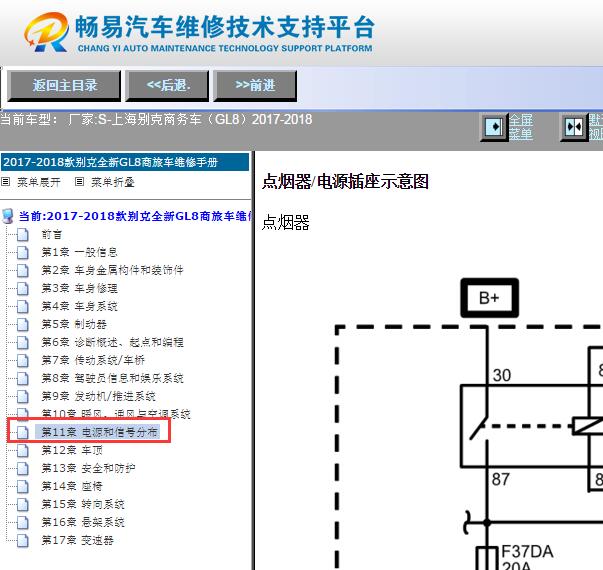Open 第1章 一般信息
603x570 pixels.
tap(79, 252)
